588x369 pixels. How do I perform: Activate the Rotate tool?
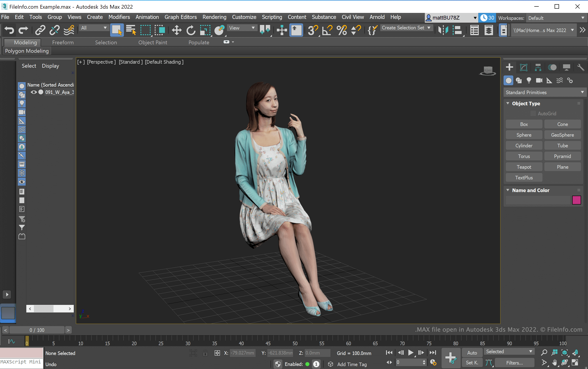[192, 30]
